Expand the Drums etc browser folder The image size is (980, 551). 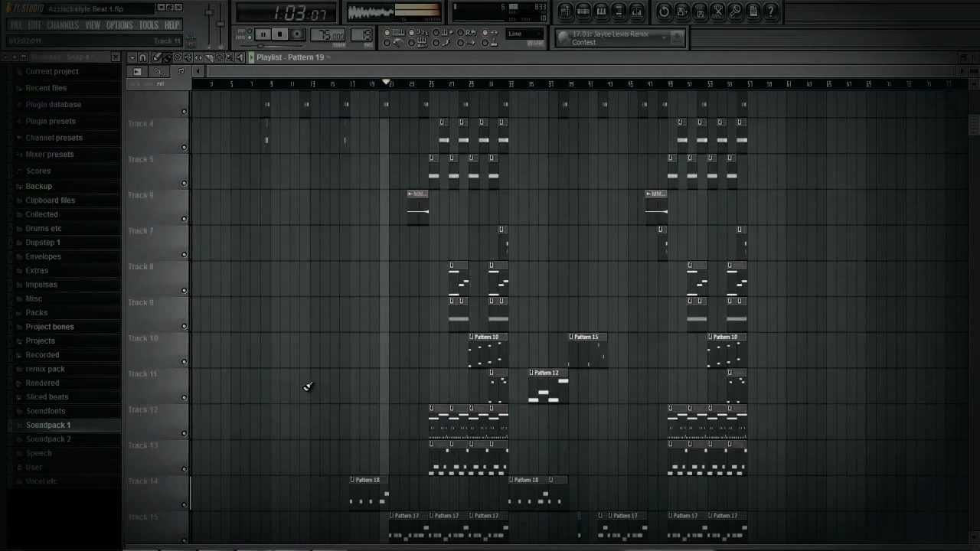point(44,228)
